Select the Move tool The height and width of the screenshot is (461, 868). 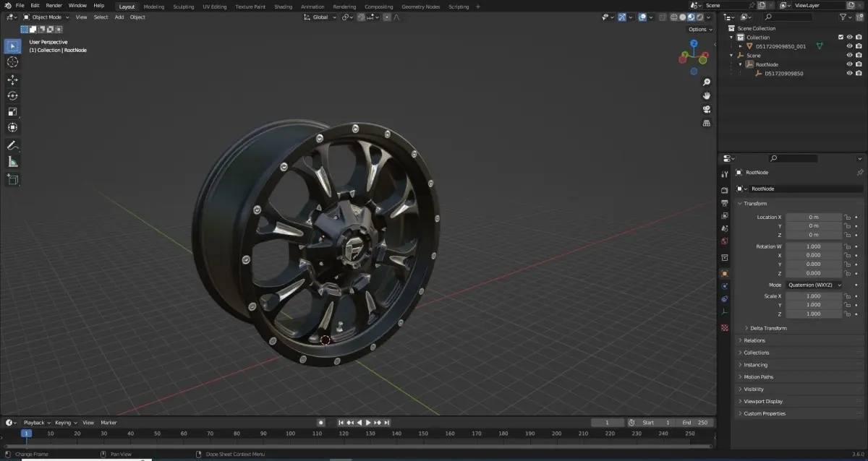pyautogui.click(x=12, y=80)
